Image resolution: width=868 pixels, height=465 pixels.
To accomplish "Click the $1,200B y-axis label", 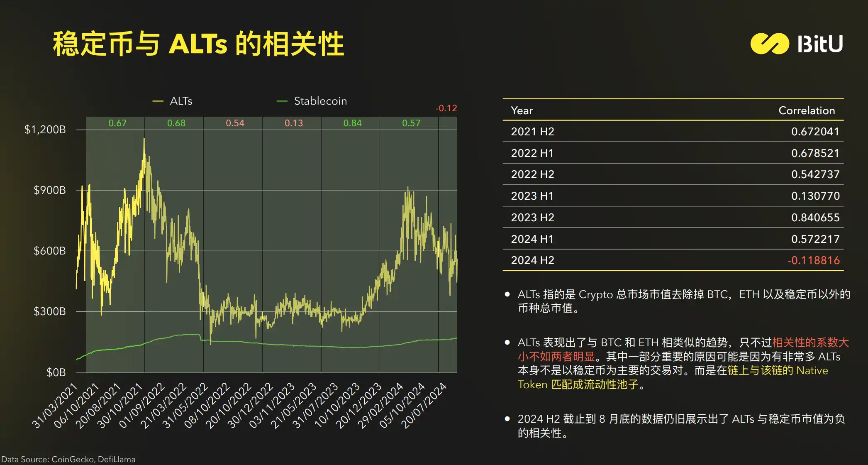I will (x=45, y=130).
